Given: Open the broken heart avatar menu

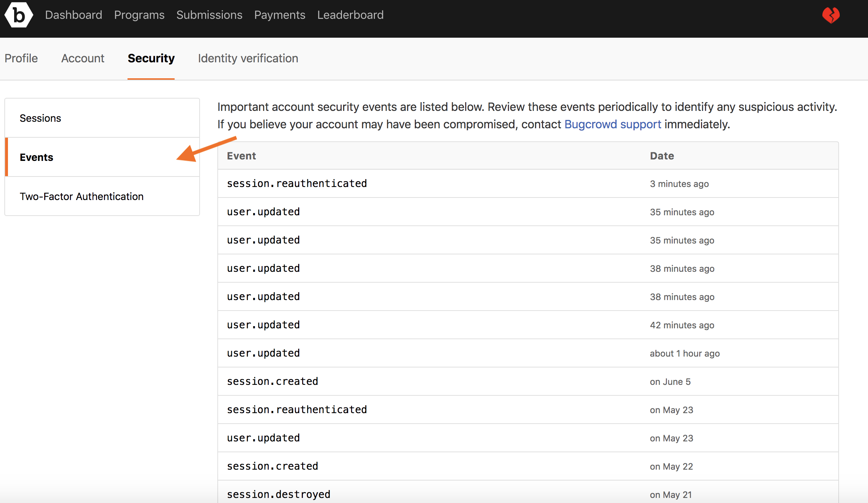Looking at the screenshot, I should point(831,15).
